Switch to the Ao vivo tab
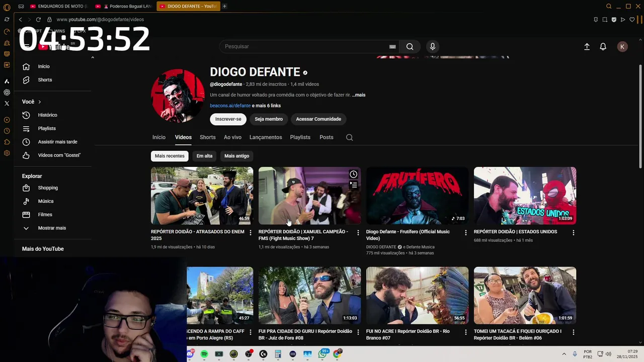644x362 pixels. 232,137
